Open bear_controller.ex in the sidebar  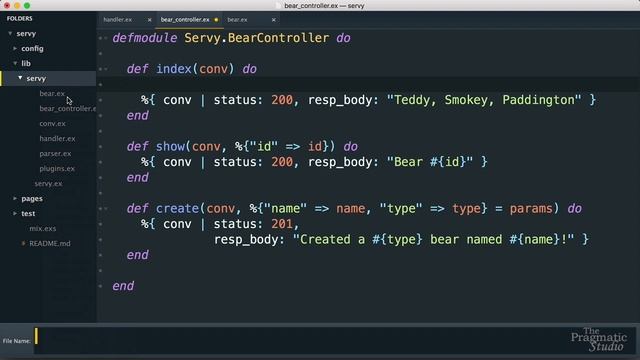click(68, 109)
